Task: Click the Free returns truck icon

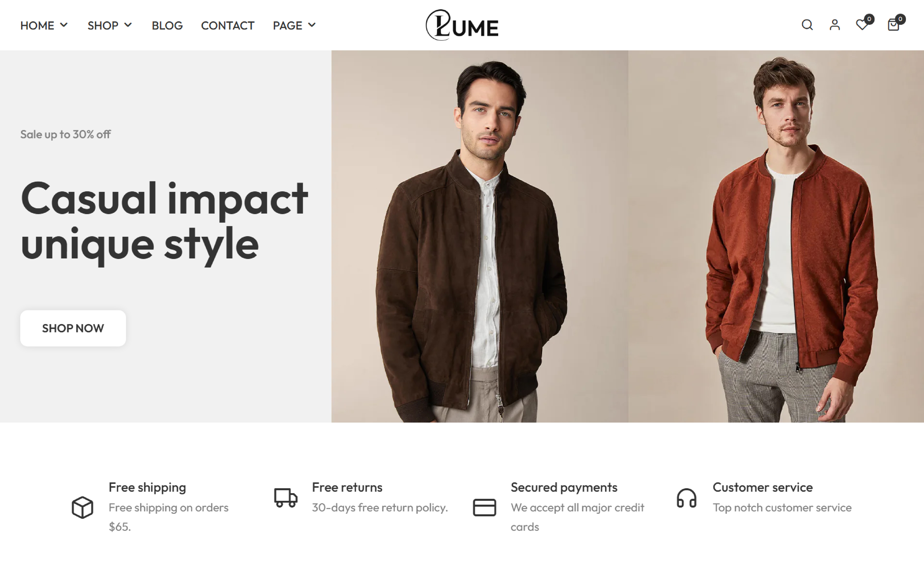Action: point(286,498)
